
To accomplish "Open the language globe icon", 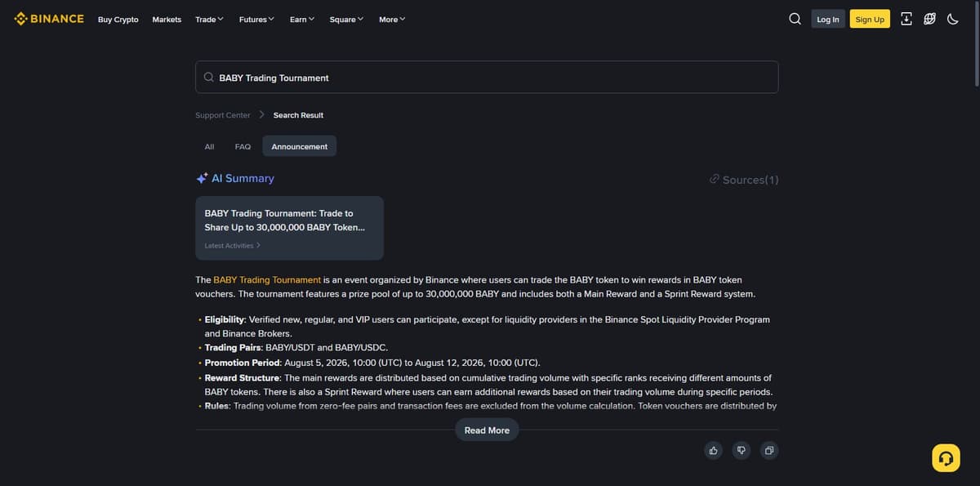I will (929, 19).
